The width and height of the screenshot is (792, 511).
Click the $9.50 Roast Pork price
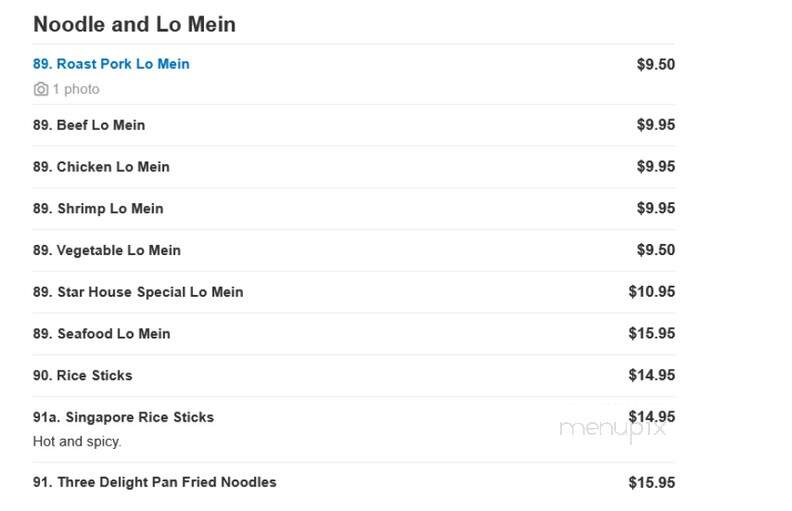(656, 65)
